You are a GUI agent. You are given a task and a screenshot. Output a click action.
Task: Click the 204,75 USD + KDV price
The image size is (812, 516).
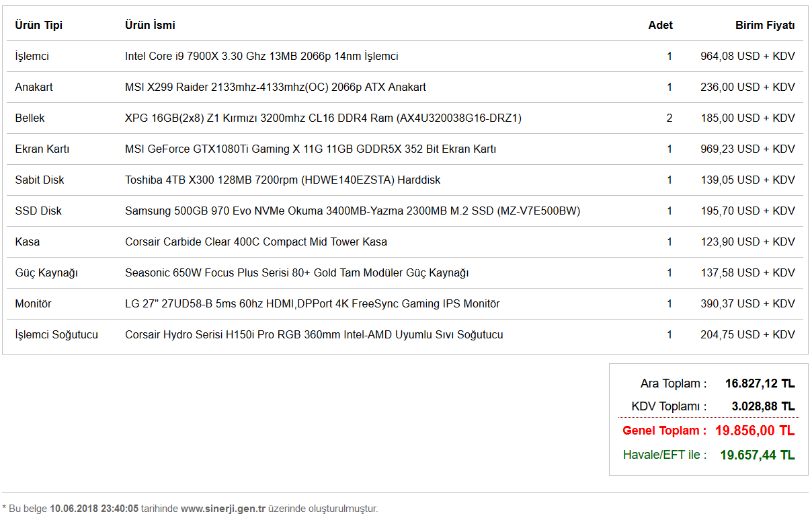tap(747, 334)
